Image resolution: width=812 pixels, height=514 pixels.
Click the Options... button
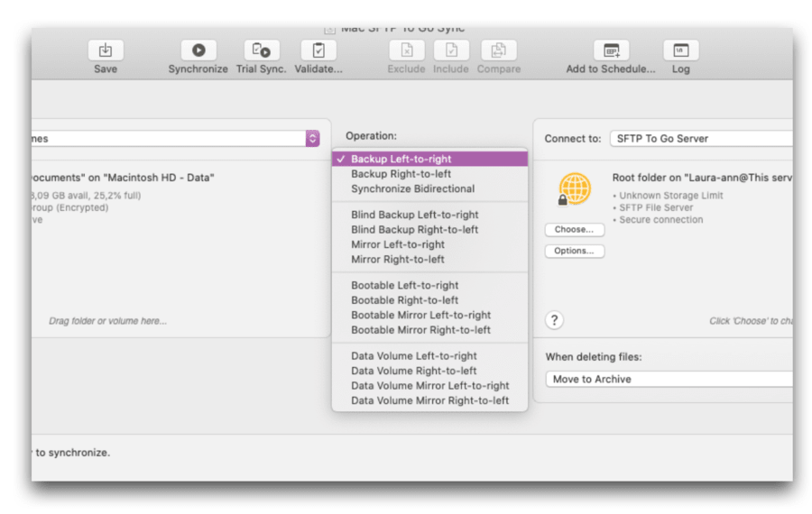click(x=575, y=251)
